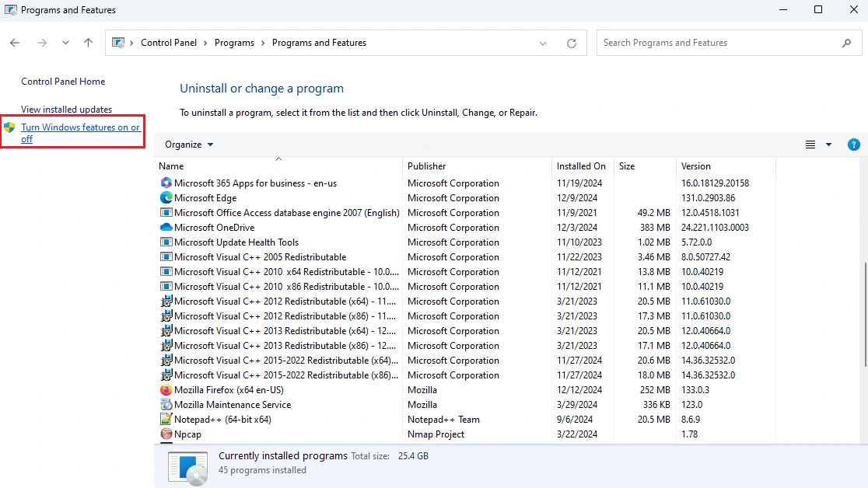Expand chevron after Control Panel breadcrumb
868x488 pixels.
pos(205,44)
